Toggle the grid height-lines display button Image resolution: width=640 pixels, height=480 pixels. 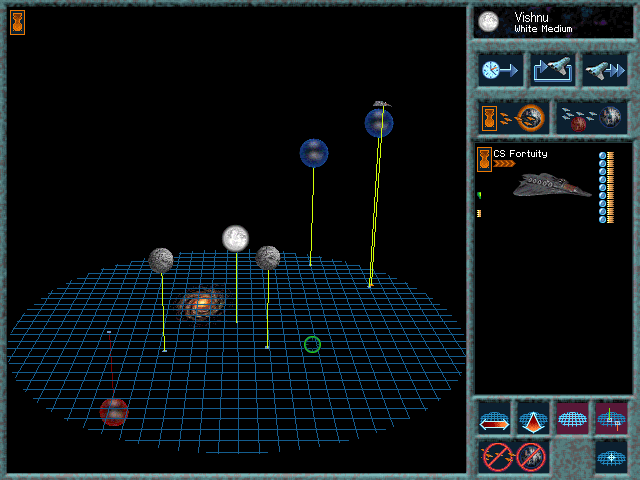coord(611,418)
